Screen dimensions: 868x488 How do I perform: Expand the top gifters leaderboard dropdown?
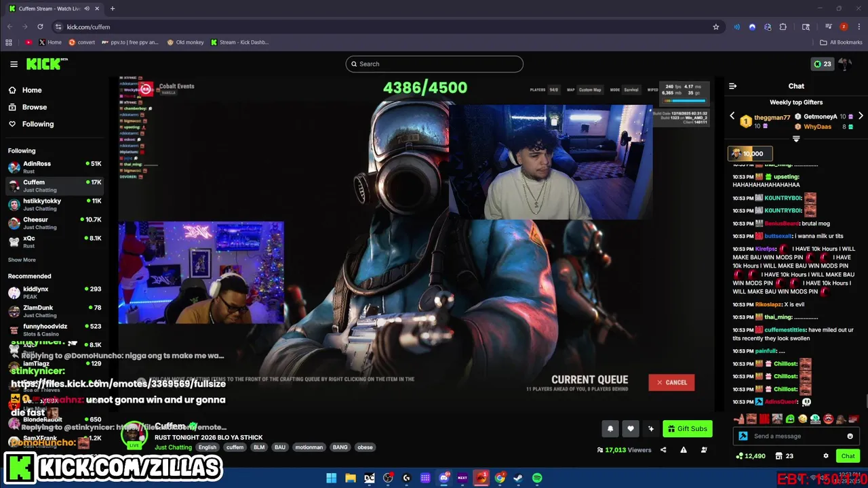click(x=796, y=139)
